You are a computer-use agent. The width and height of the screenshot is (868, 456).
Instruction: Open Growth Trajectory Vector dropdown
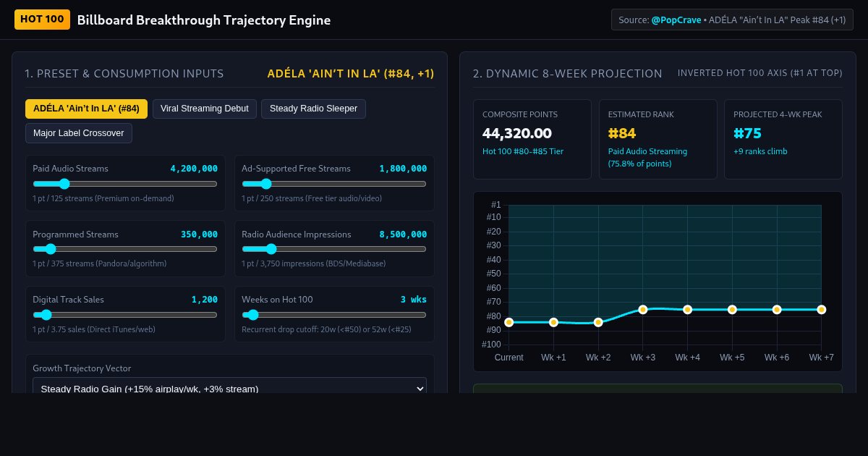pos(229,389)
